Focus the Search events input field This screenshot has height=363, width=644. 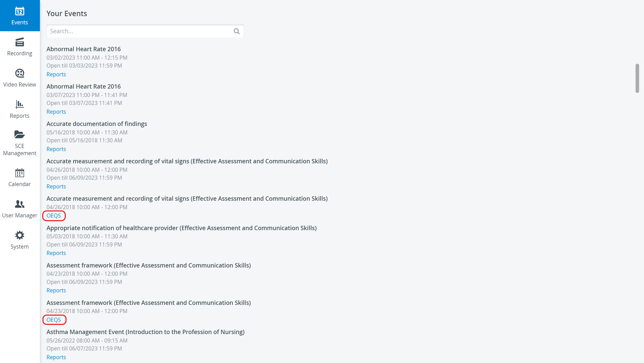(x=145, y=31)
